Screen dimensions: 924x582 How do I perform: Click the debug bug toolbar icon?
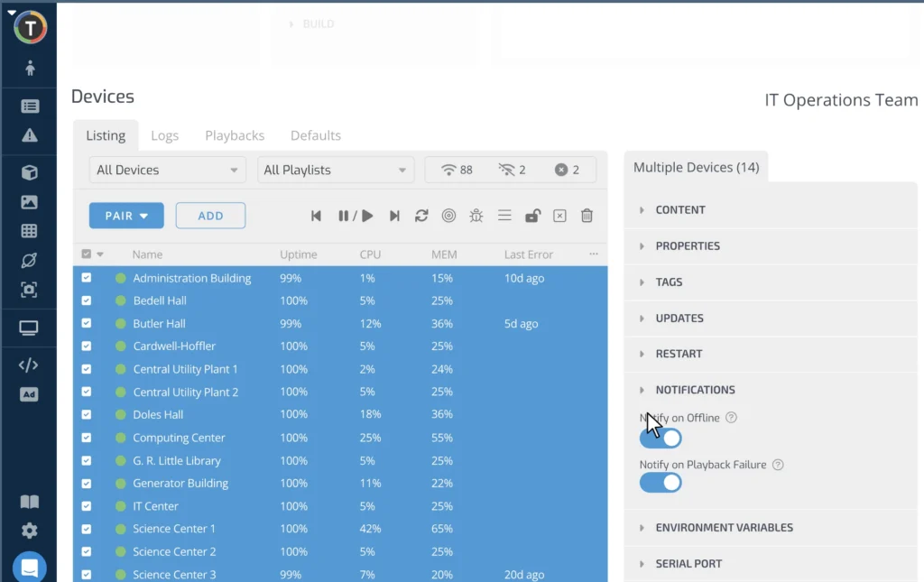[x=476, y=216]
